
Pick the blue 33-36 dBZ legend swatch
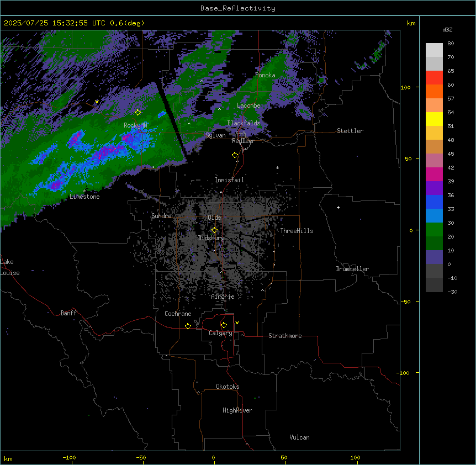pyautogui.click(x=434, y=202)
